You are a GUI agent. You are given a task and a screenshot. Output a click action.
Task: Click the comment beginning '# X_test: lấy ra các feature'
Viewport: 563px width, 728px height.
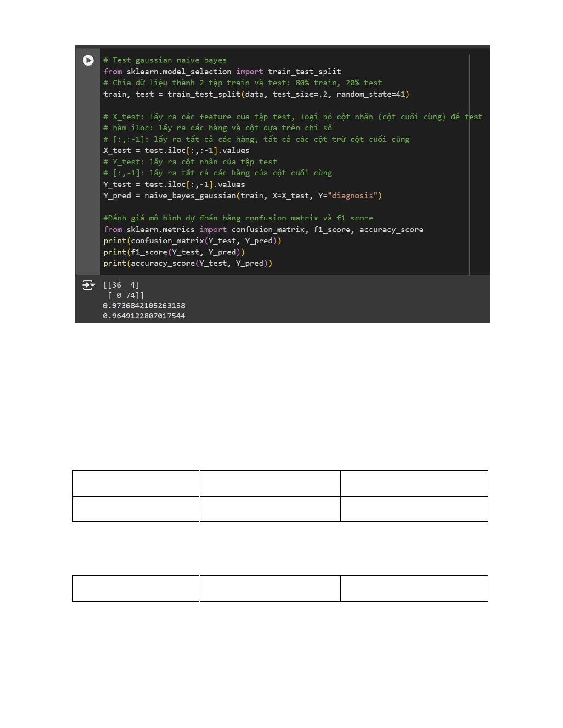click(x=293, y=117)
